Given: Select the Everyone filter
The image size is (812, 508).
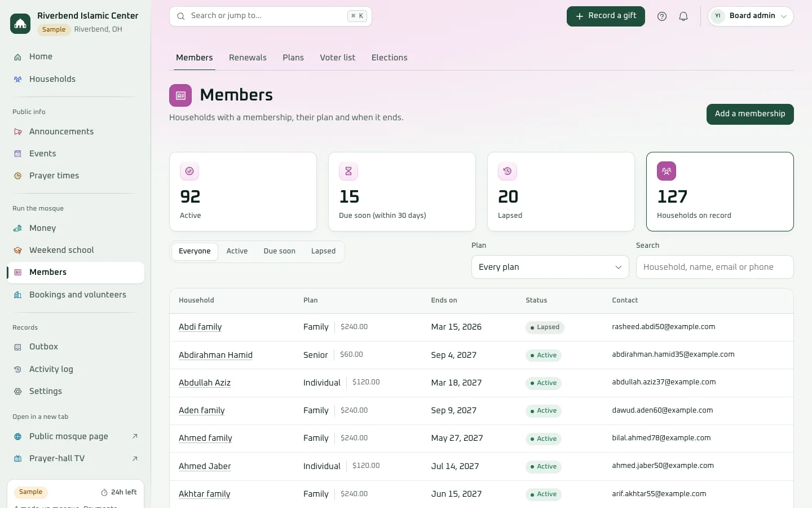Looking at the screenshot, I should point(195,251).
